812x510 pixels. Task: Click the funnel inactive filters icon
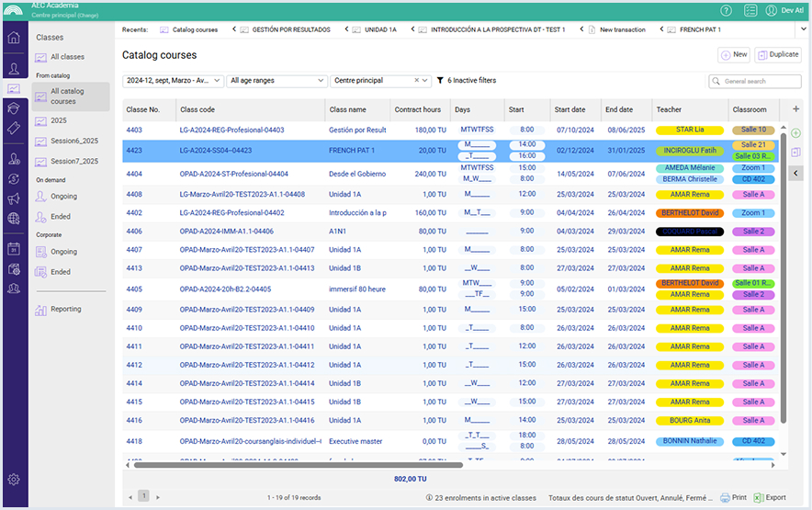coord(440,81)
